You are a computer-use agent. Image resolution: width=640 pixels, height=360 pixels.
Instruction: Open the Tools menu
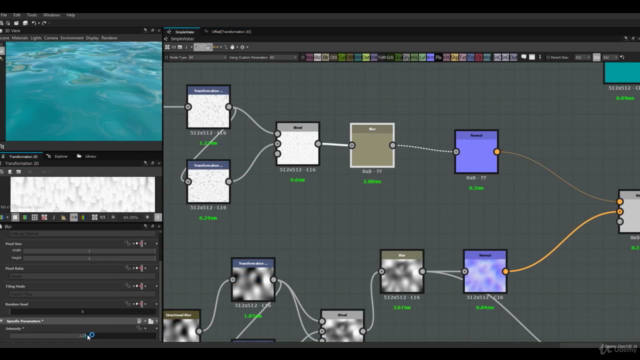32,15
